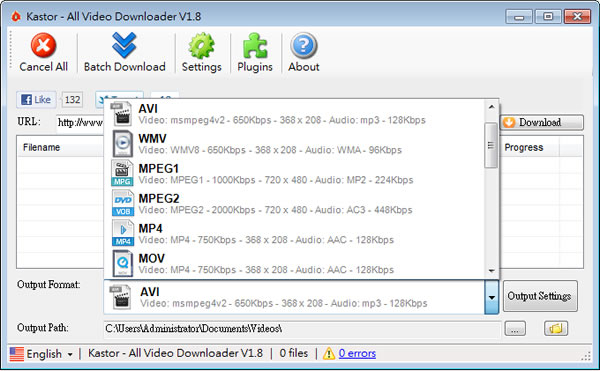
Task: Click the Progress column header
Action: coord(530,147)
